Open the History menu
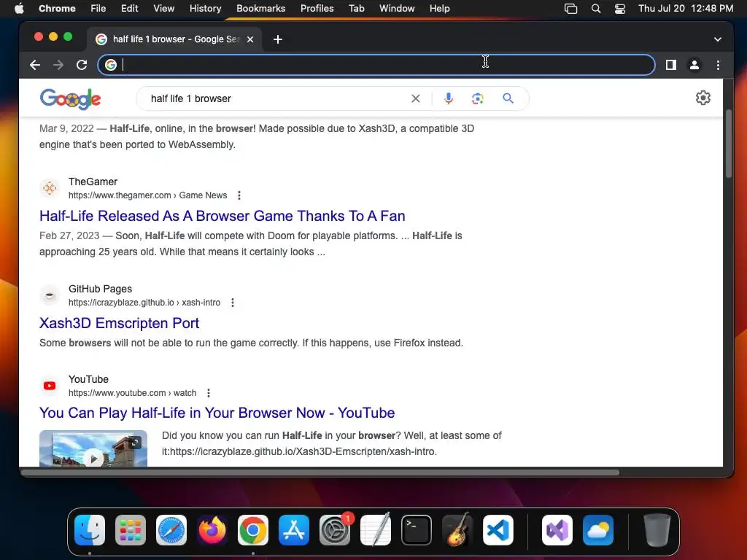 tap(205, 9)
